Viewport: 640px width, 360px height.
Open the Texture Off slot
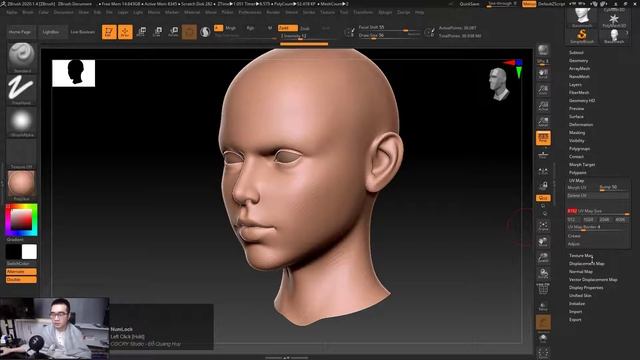(21, 153)
